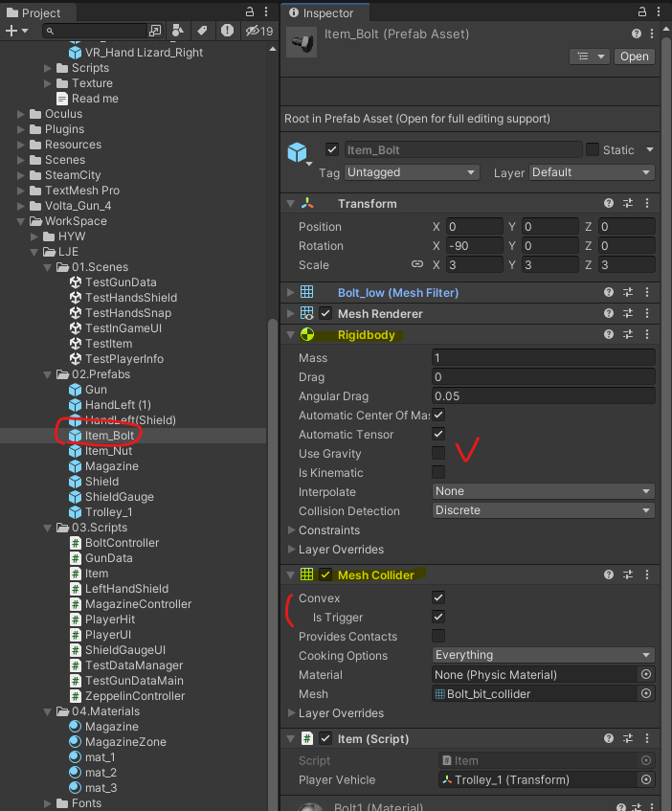The image size is (672, 811).
Task: Select the Item_Nut prefab
Action: click(x=108, y=451)
